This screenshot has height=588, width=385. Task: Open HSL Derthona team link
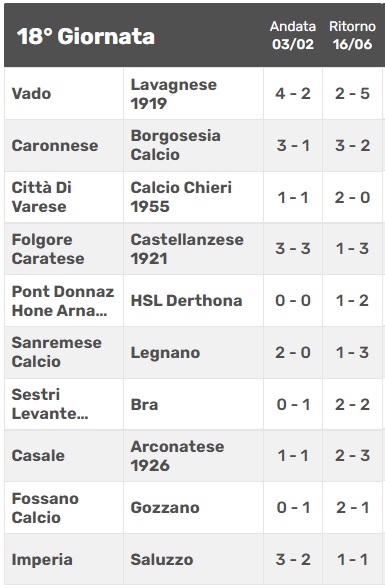(x=186, y=301)
